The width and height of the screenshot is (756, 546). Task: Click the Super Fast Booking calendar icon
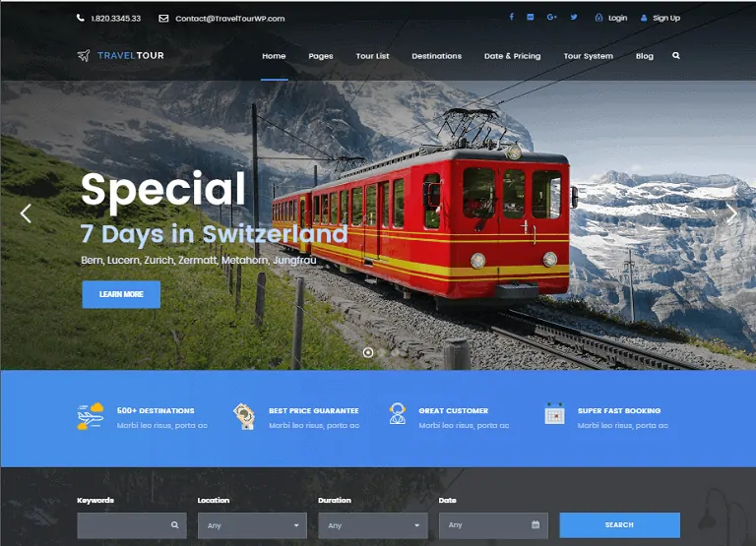tap(554, 414)
